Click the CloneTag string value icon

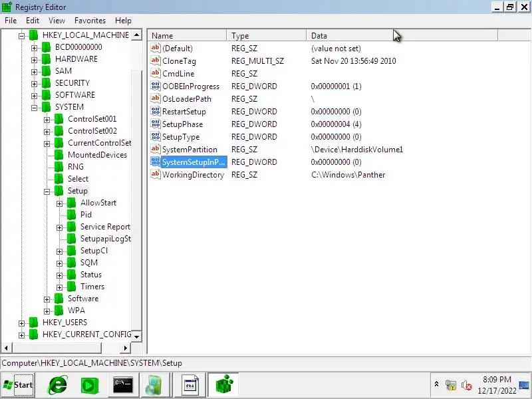pos(155,61)
